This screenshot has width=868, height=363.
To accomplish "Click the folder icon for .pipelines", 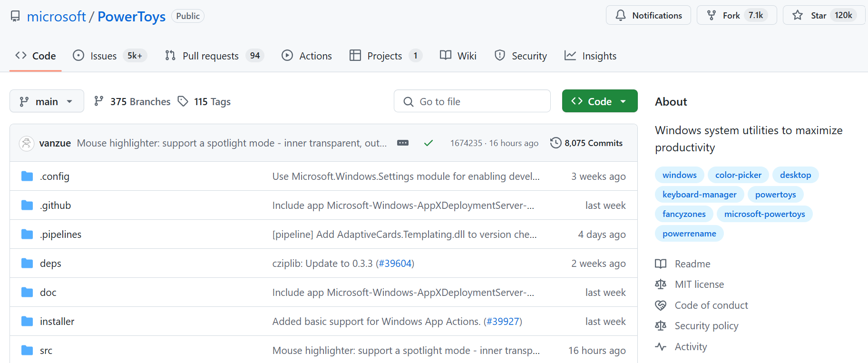I will click(x=27, y=235).
